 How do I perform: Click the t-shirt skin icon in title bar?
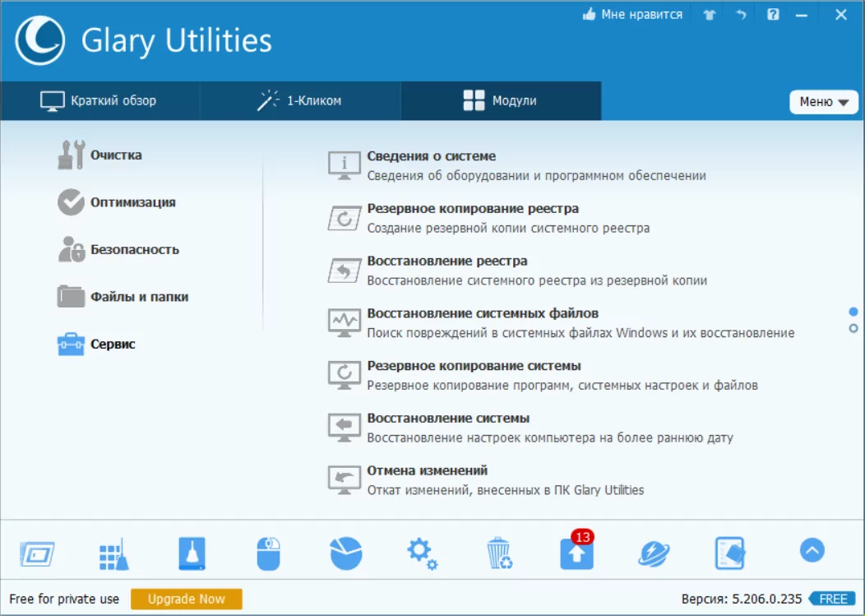pos(710,16)
